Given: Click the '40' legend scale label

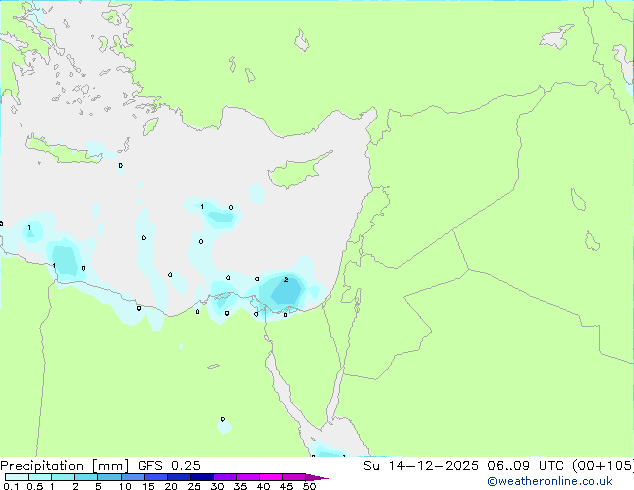Looking at the screenshot, I should tap(263, 486).
